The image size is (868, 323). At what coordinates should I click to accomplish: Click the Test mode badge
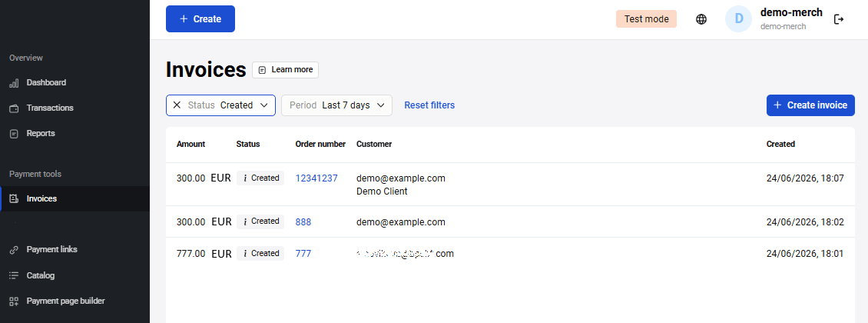646,18
